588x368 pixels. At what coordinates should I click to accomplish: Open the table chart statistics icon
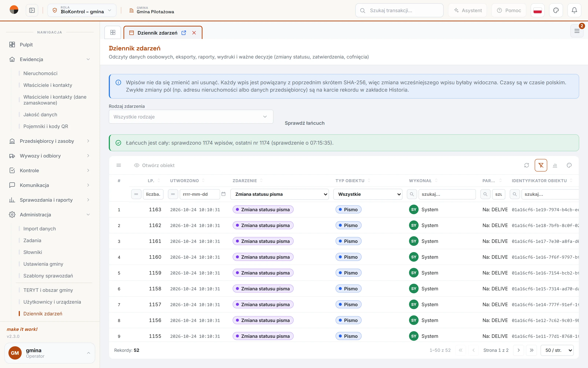click(555, 165)
